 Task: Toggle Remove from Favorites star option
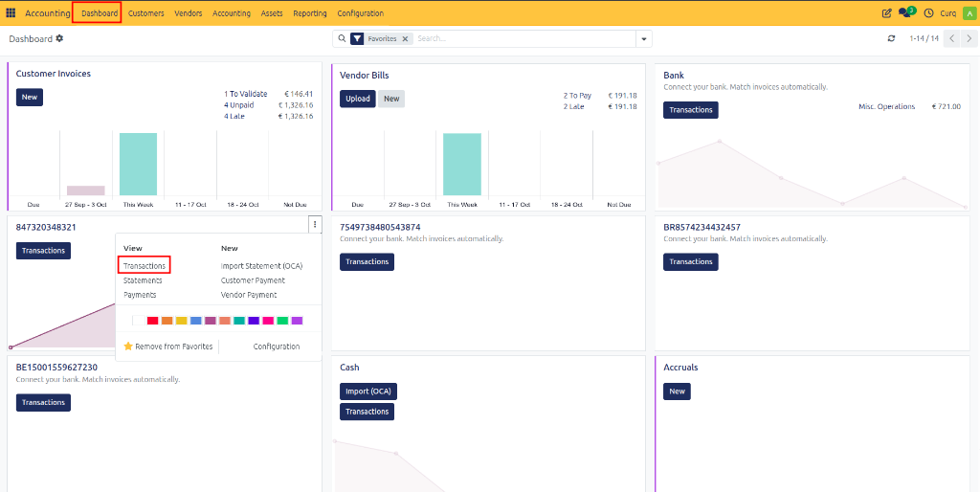pyautogui.click(x=168, y=347)
